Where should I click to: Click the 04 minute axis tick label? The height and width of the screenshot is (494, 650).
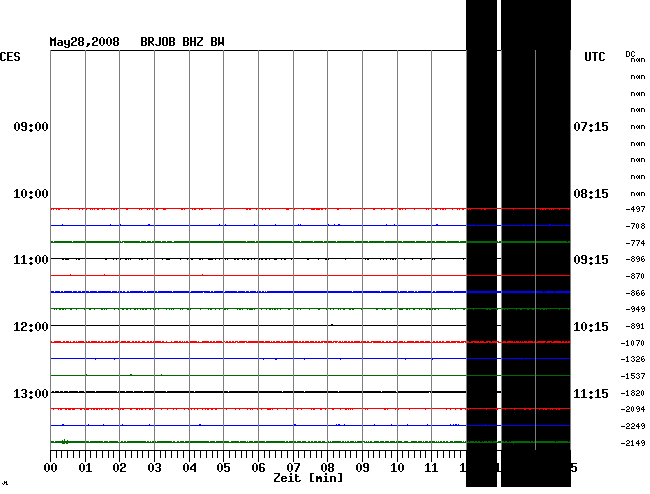[189, 468]
